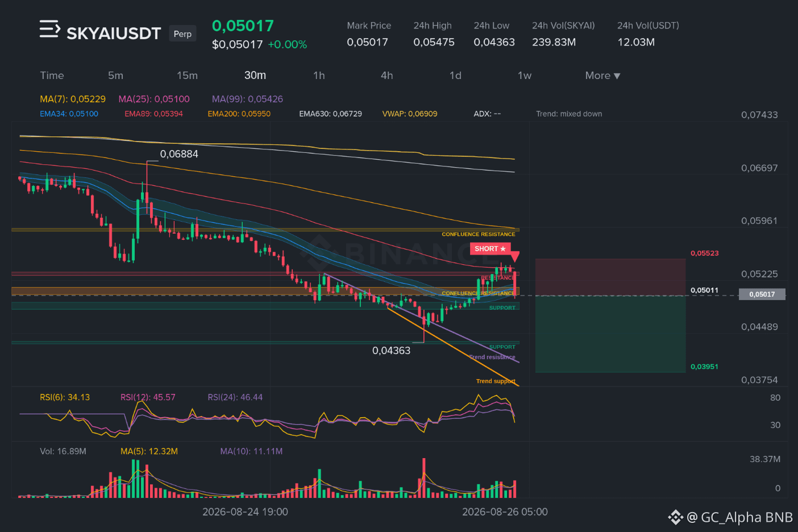Click the stop level 0,05523 label
The height and width of the screenshot is (532, 798).
(704, 253)
